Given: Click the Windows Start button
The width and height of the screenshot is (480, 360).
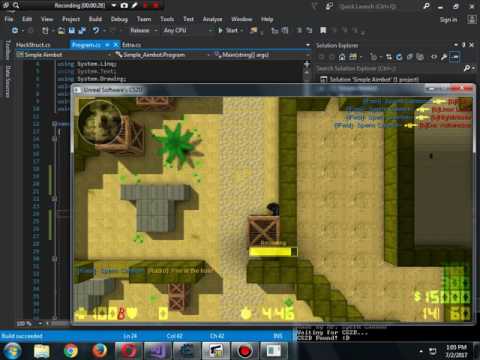Looking at the screenshot, I should click(12, 351).
